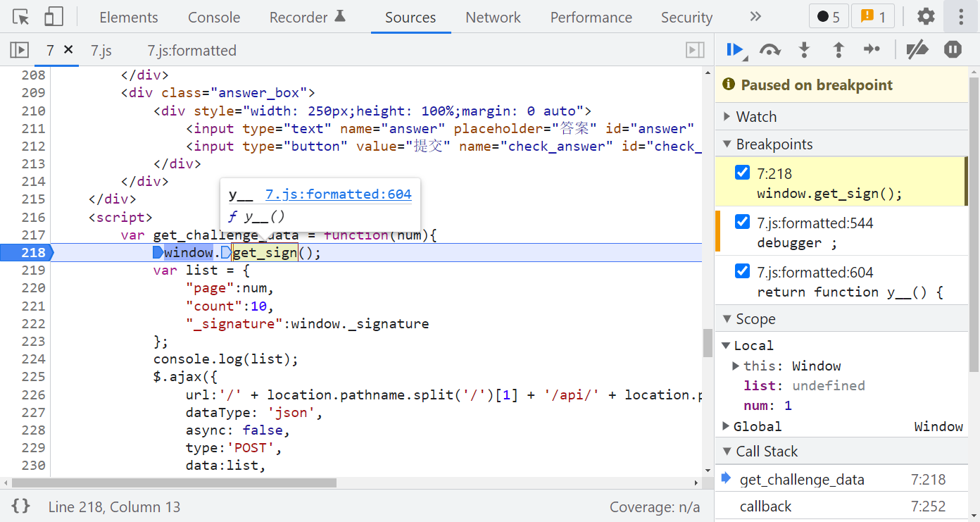Close the file tab named 7
The image size is (980, 522).
[68, 49]
